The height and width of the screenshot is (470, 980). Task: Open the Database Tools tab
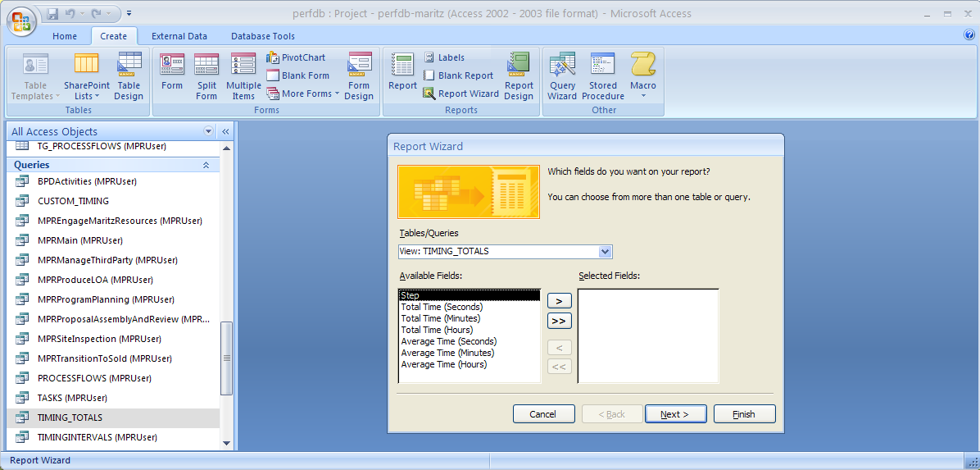(x=263, y=36)
